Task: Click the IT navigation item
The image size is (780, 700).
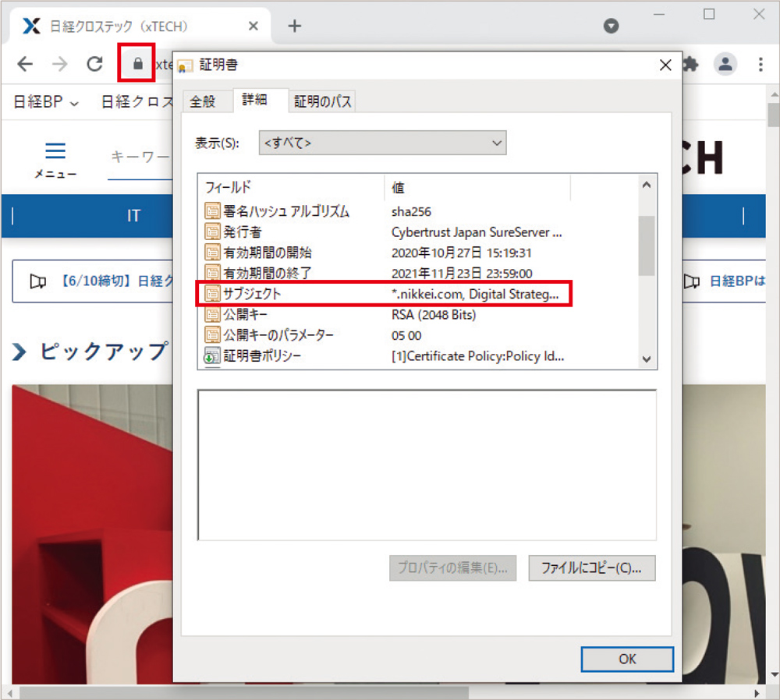Action: click(133, 216)
